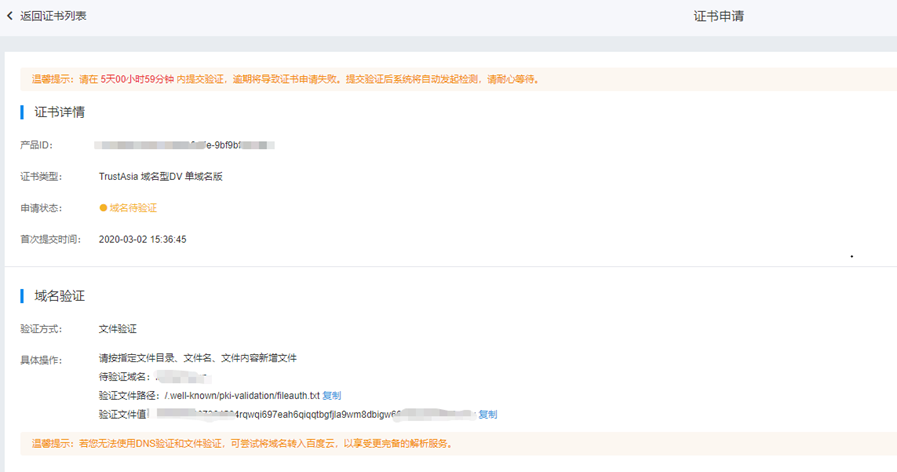The height and width of the screenshot is (472, 897).
Task: Click the 文件验证 verification method value
Action: point(117,328)
